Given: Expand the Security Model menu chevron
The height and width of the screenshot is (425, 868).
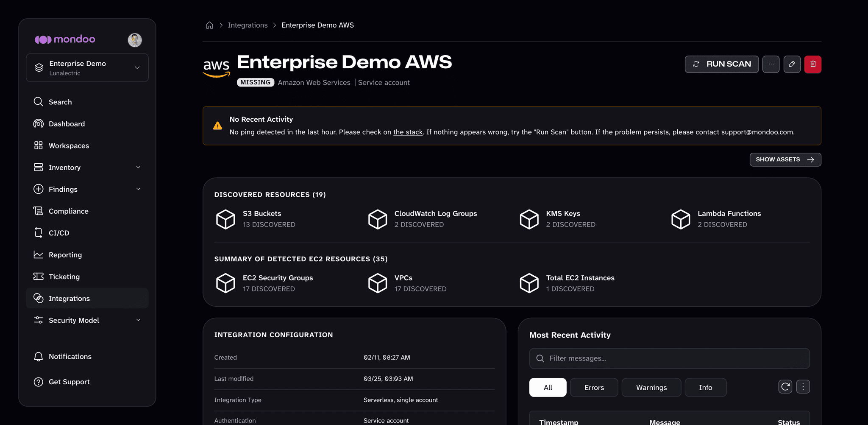Looking at the screenshot, I should pos(138,320).
